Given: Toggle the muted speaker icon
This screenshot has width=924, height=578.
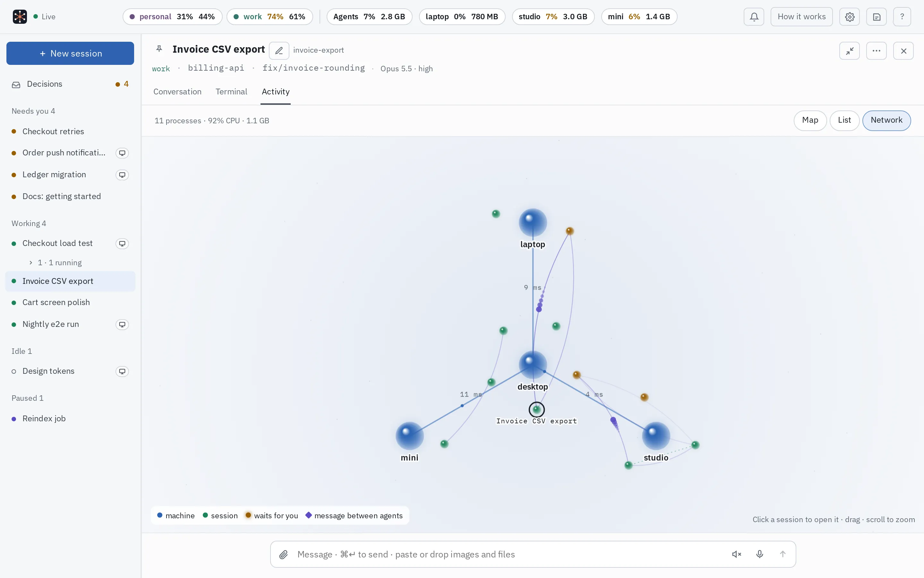Looking at the screenshot, I should coord(737,554).
